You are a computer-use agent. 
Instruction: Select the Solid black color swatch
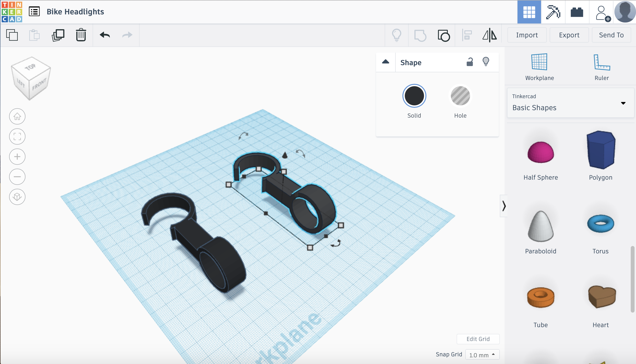point(414,96)
